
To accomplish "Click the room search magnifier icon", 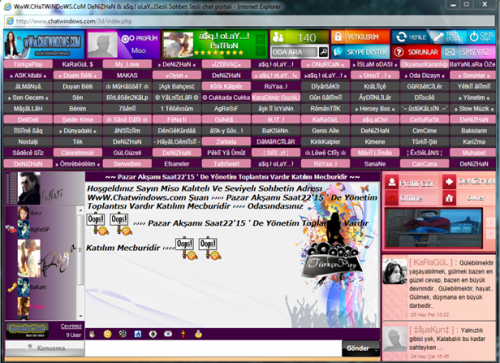I will [323, 52].
